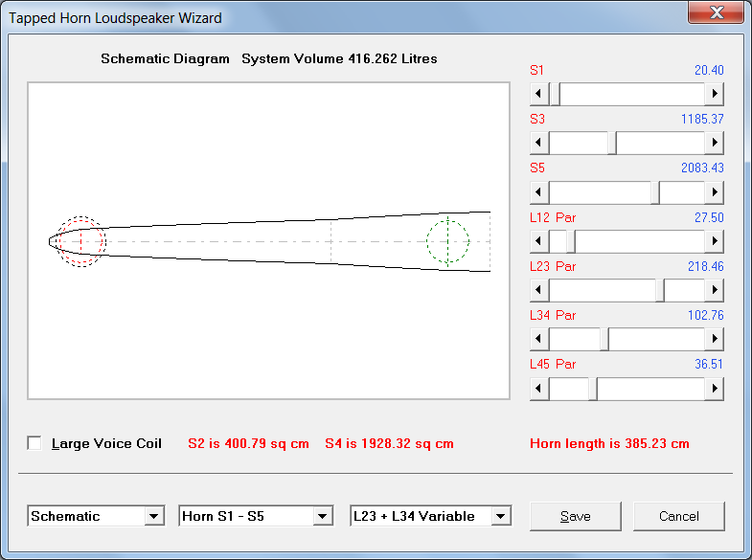
Task: Click the L12 Par slider thumb
Action: click(571, 241)
